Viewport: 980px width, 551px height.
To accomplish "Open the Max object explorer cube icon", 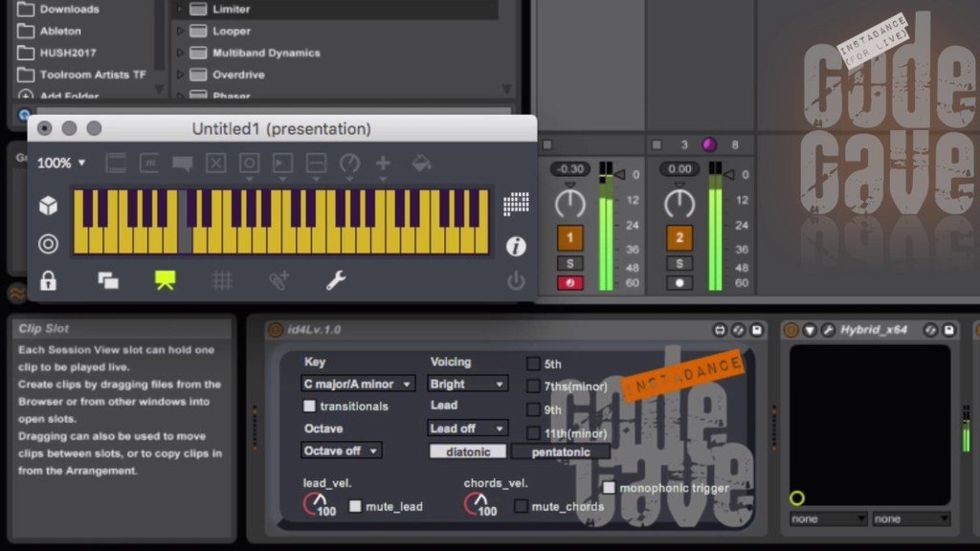I will [x=48, y=206].
